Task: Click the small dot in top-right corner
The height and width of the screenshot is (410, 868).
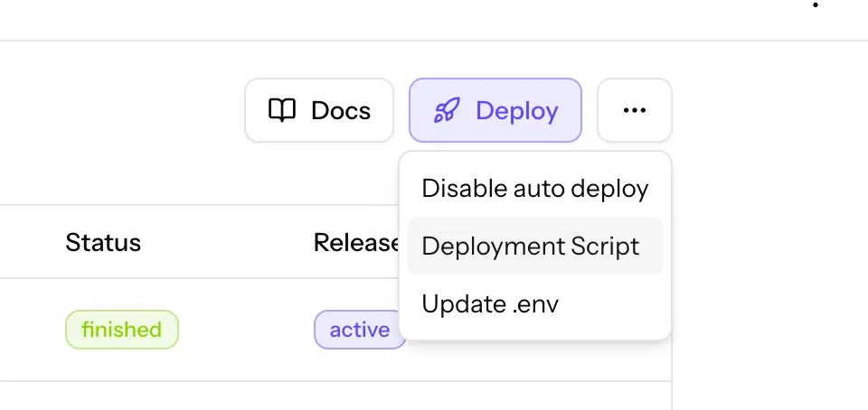Action: click(816, 5)
